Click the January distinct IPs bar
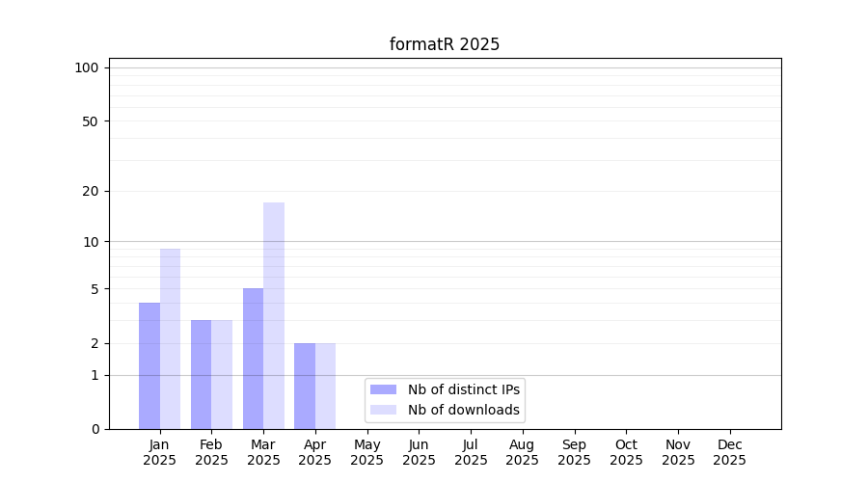The height and width of the screenshot is (482, 868). point(149,366)
